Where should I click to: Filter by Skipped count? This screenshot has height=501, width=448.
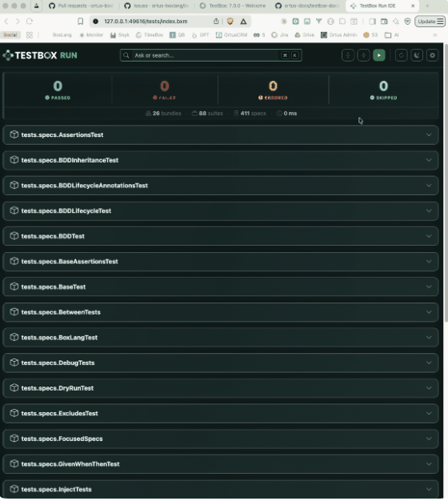(x=383, y=90)
